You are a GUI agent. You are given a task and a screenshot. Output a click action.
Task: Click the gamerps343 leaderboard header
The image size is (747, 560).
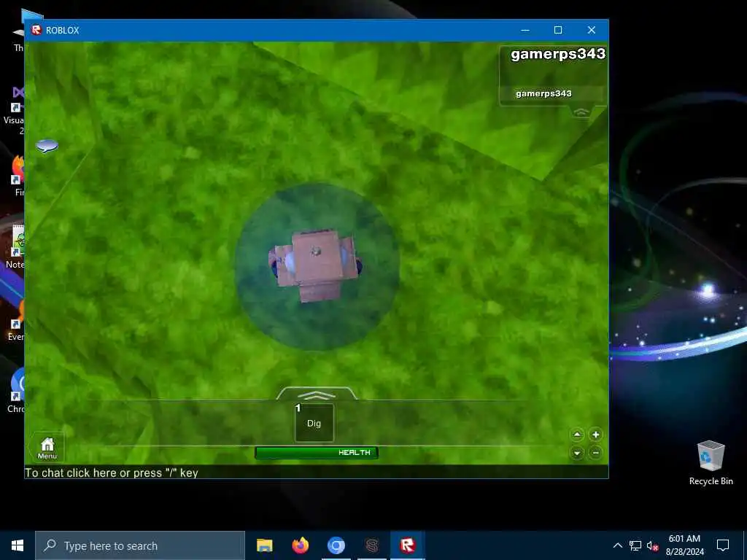pos(558,54)
